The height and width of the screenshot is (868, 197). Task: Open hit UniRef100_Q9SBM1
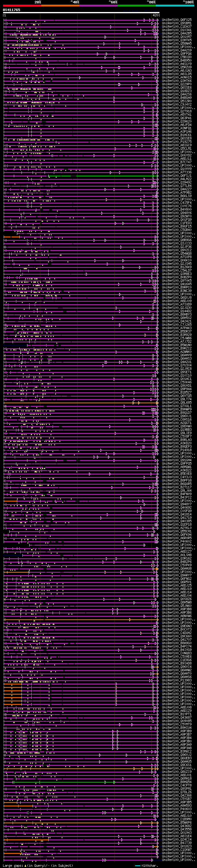click(x=177, y=23)
